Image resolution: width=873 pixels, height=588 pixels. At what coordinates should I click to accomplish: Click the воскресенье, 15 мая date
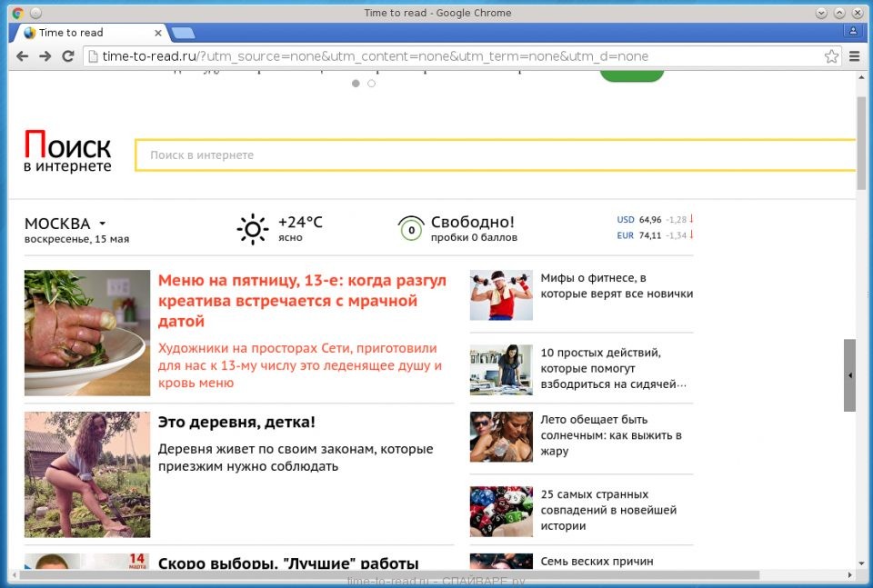pos(76,239)
